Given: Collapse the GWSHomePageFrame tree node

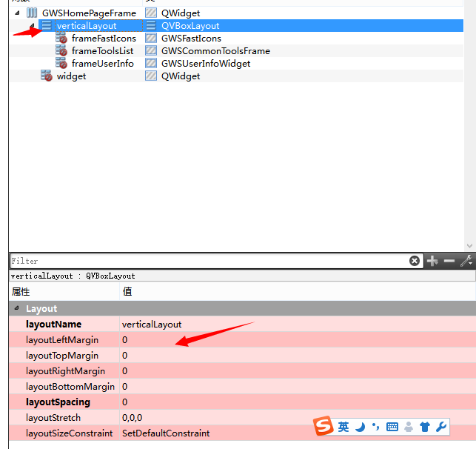Looking at the screenshot, I should pos(17,13).
